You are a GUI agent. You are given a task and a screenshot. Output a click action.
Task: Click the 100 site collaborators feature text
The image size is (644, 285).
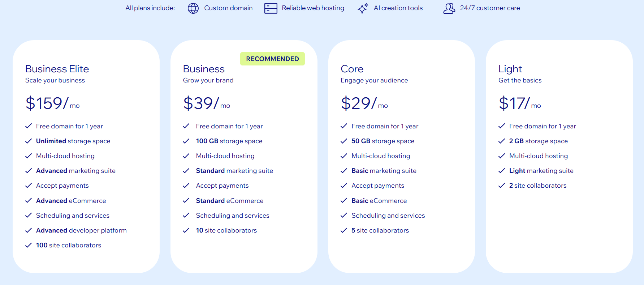pyautogui.click(x=69, y=245)
